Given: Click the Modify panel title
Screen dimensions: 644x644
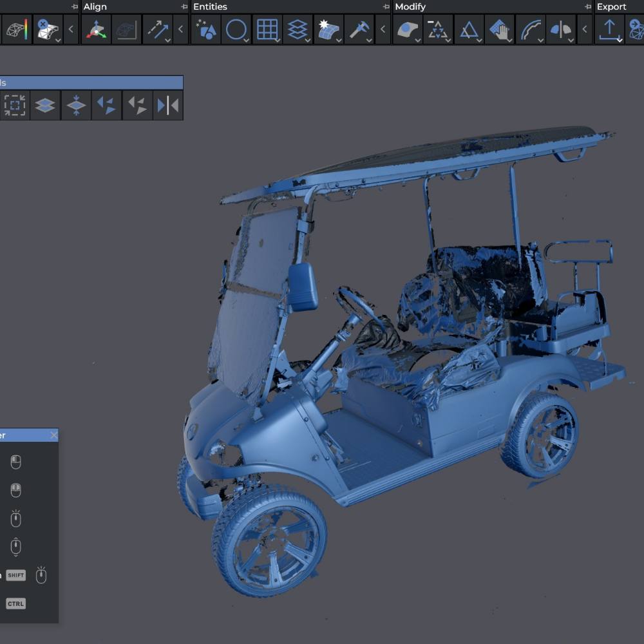Looking at the screenshot, I should [410, 6].
